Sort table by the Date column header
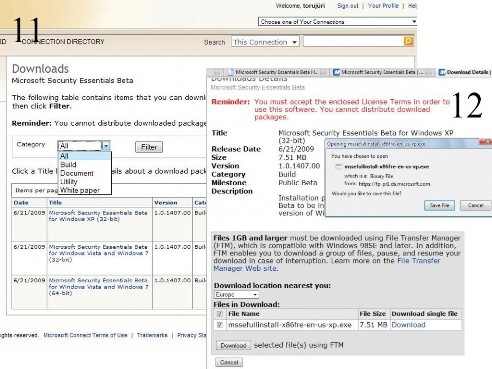 coord(21,203)
